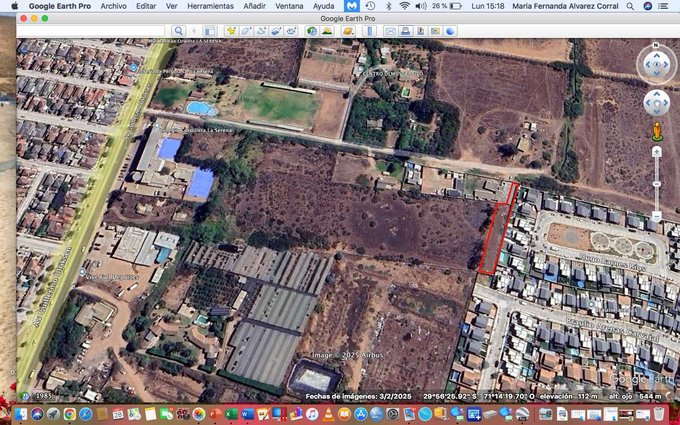
Task: Open Safari from the Dock
Action: [85, 414]
